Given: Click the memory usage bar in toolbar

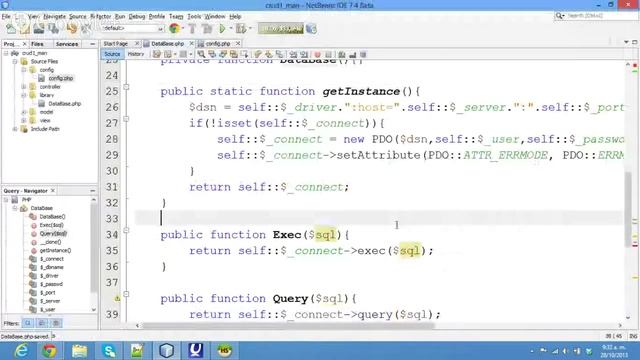Looking at the screenshot, I should 281,29.
